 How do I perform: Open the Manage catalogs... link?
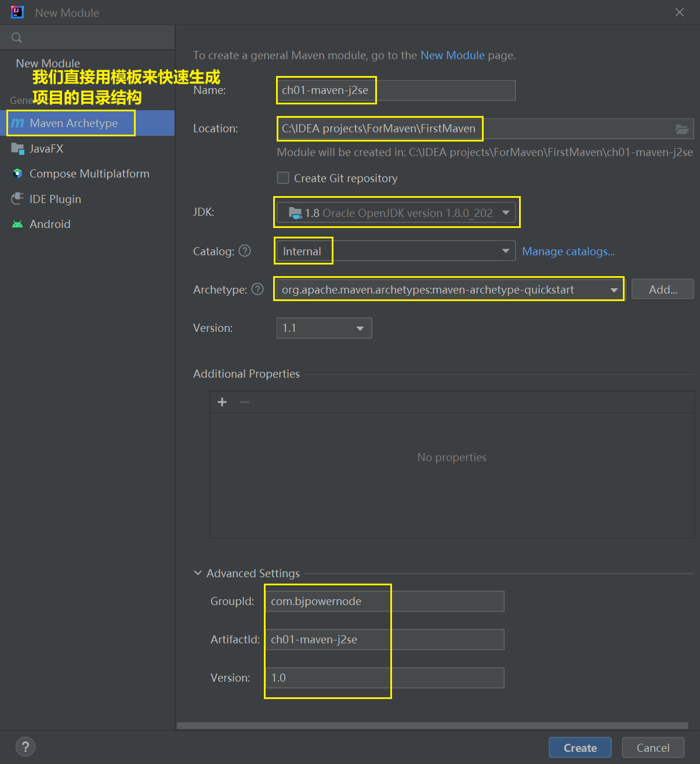(568, 251)
